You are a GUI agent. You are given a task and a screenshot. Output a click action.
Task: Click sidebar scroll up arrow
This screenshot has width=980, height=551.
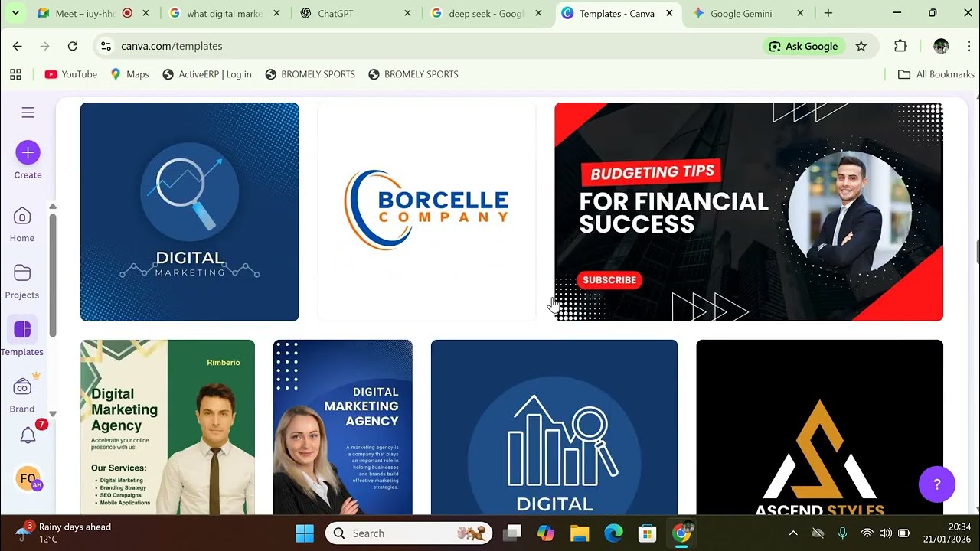click(x=53, y=207)
